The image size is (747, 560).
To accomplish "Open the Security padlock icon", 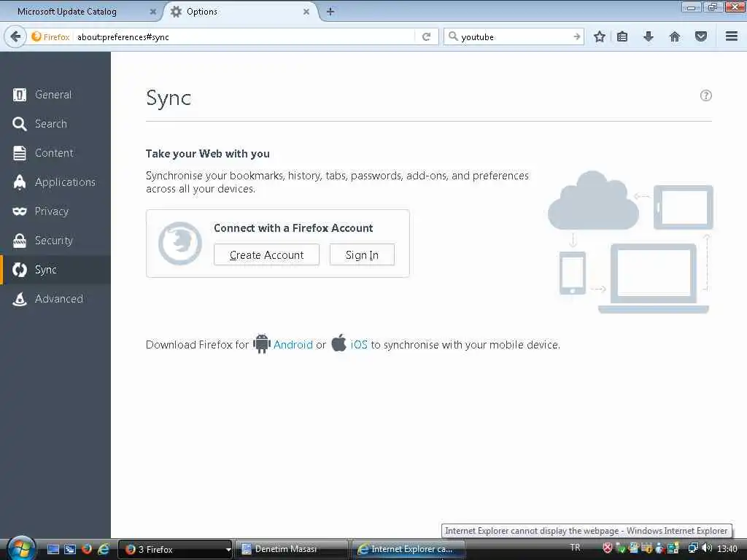I will pos(20,241).
